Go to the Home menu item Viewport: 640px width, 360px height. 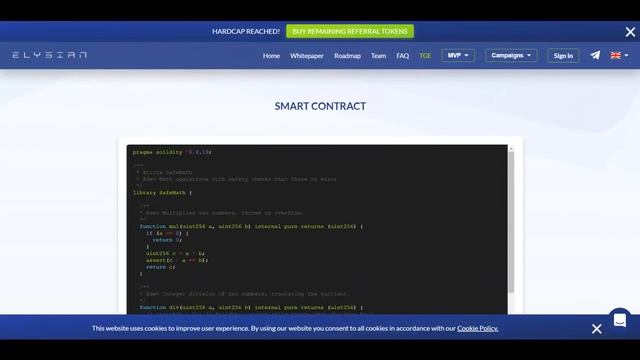tap(271, 56)
